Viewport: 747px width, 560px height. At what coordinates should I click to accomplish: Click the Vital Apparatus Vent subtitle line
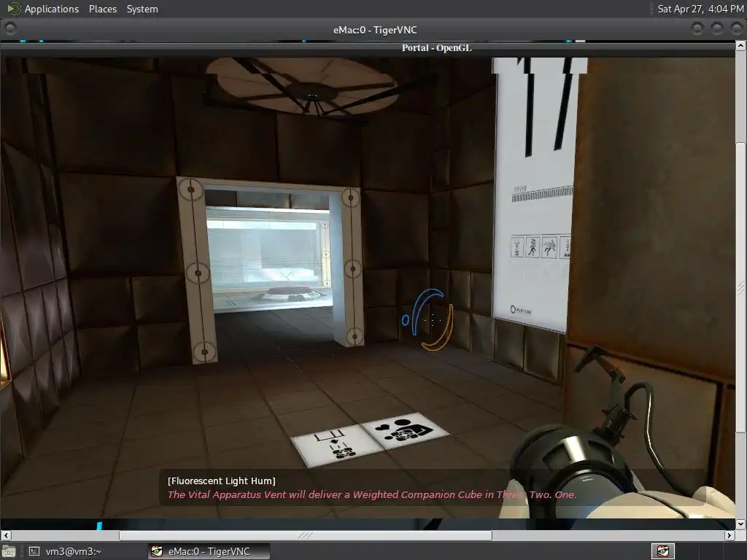click(x=372, y=495)
